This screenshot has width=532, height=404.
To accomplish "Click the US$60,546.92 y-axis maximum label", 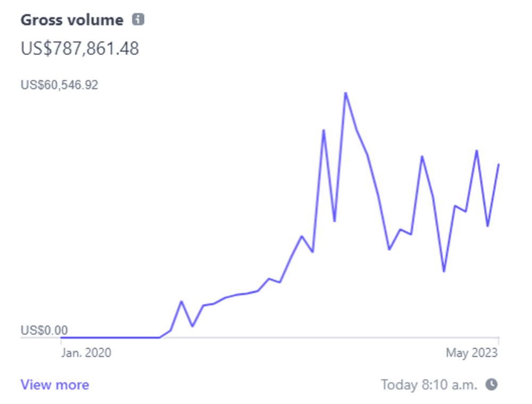I will pos(59,85).
